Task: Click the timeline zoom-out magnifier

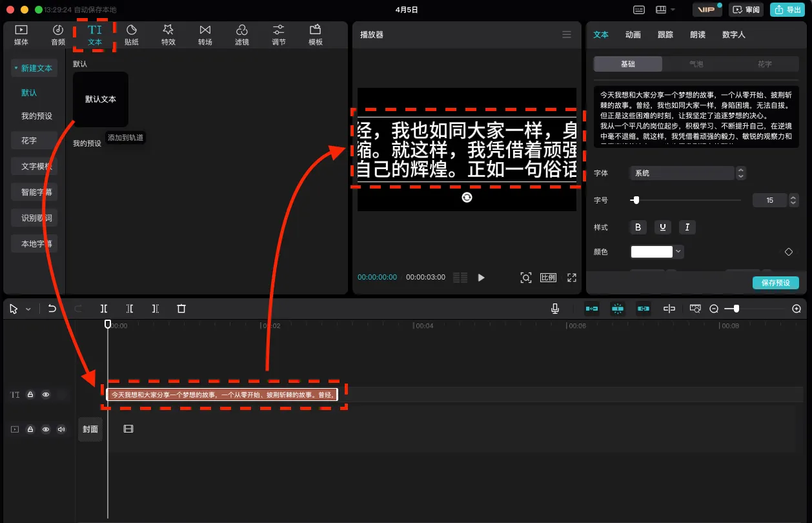Action: tap(714, 309)
